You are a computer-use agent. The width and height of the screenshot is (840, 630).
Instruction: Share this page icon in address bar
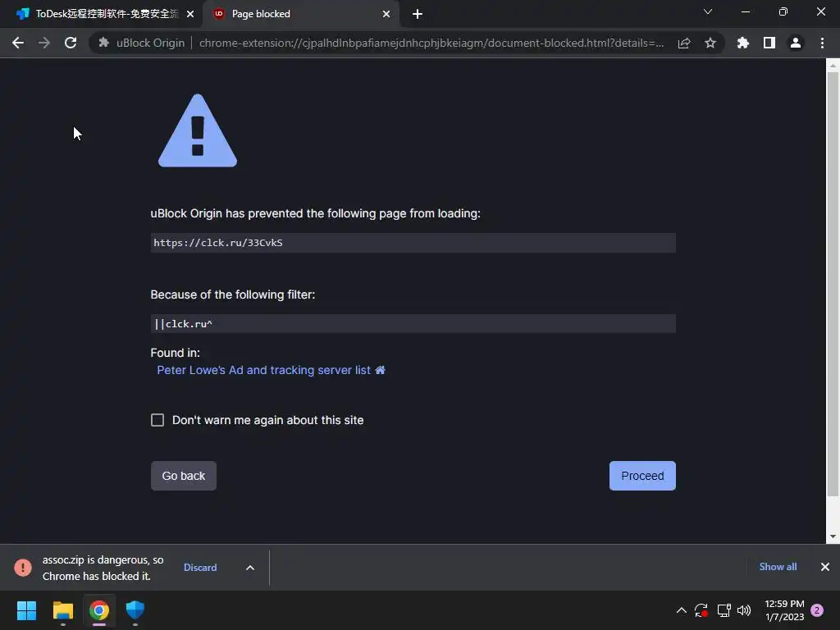tap(683, 43)
